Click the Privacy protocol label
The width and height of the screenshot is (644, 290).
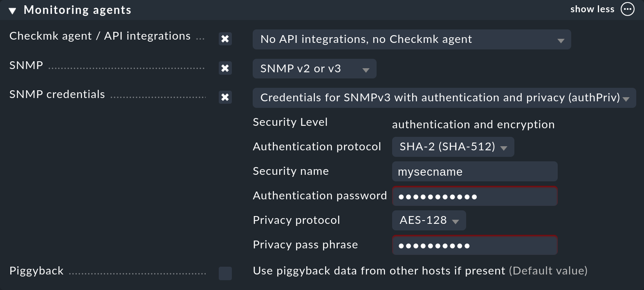[x=296, y=220]
